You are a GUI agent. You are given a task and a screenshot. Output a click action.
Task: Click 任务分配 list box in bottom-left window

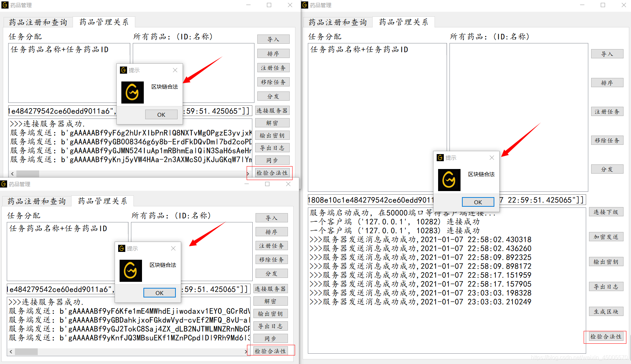pyautogui.click(x=68, y=252)
